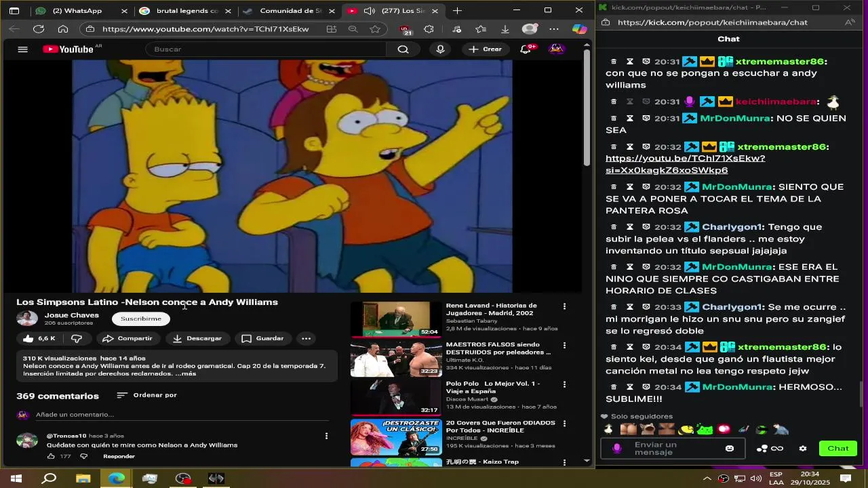The width and height of the screenshot is (868, 488).
Task: Open the Edge profile avatar
Action: (530, 29)
